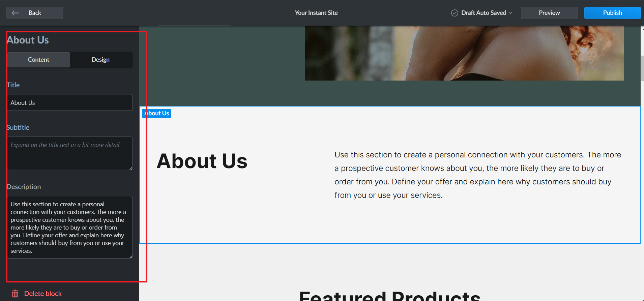Click the Delete block link
This screenshot has width=644, height=301.
point(43,294)
